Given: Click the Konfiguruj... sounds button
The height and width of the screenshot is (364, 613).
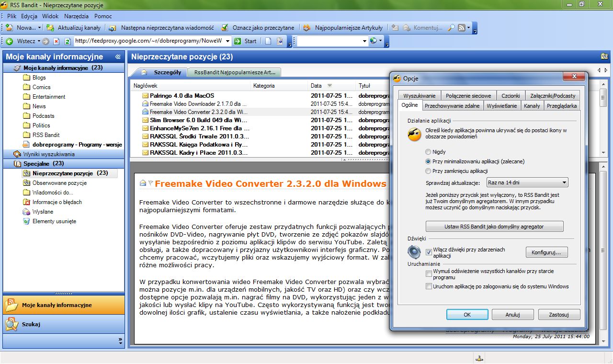Looking at the screenshot, I should (x=546, y=252).
